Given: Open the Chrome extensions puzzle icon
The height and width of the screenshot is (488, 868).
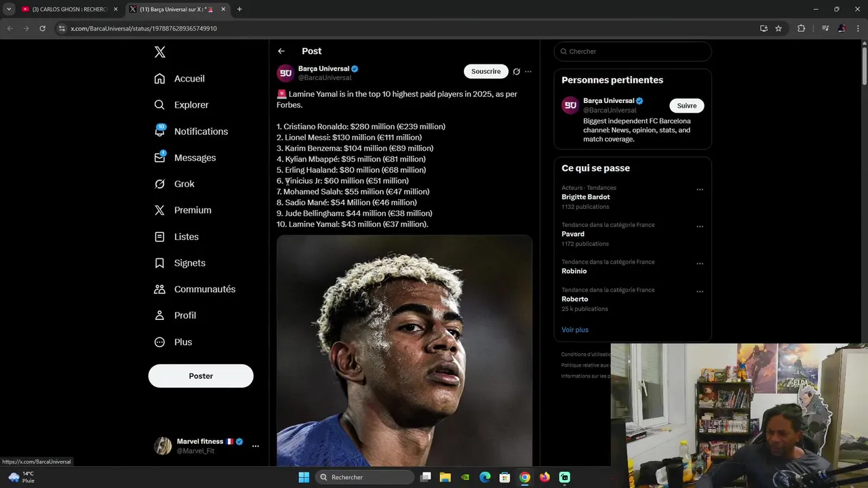Looking at the screenshot, I should click(x=802, y=28).
